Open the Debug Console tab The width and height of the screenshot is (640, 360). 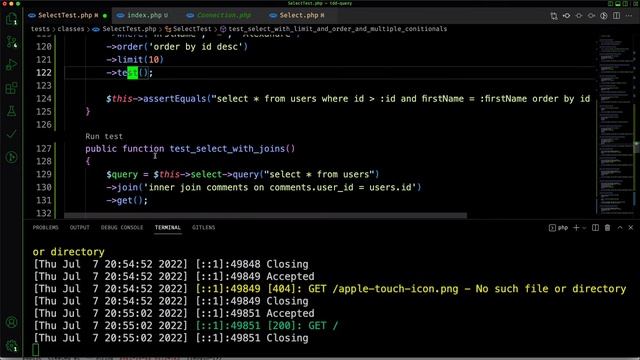click(x=122, y=228)
